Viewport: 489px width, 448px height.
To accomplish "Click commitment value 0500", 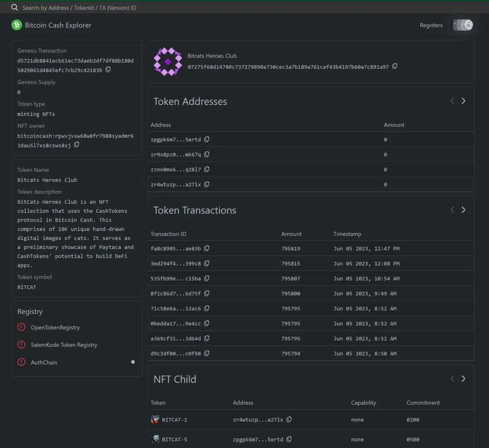I will [x=413, y=439].
